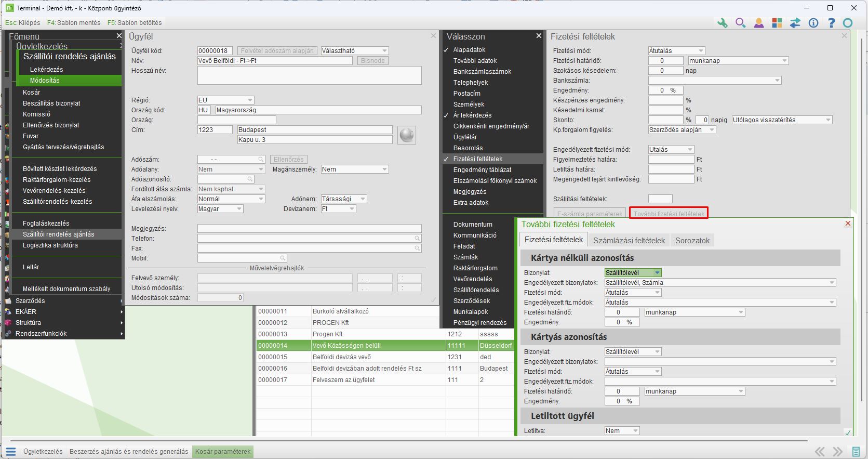The width and height of the screenshot is (868, 459).
Task: Click the globe button beside the address
Action: (407, 135)
